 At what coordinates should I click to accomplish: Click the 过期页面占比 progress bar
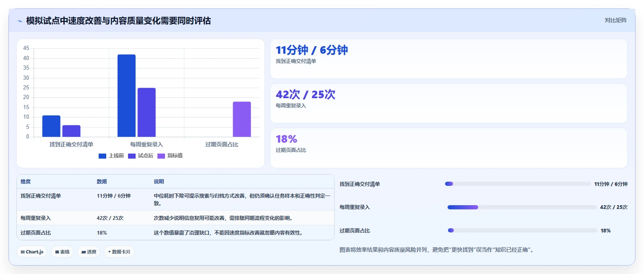523,230
